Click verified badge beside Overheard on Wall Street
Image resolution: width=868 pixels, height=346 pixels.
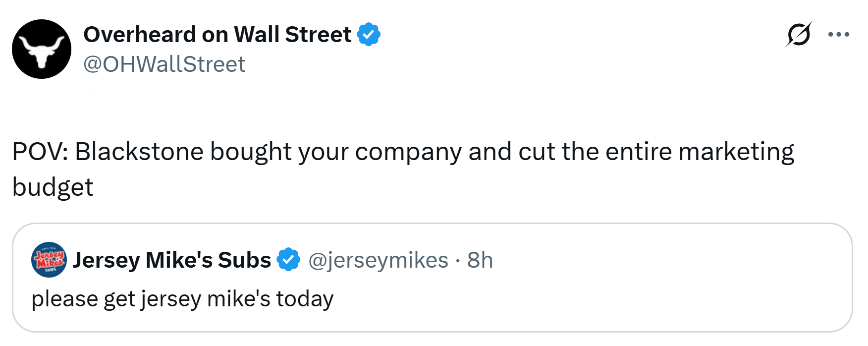click(x=369, y=34)
